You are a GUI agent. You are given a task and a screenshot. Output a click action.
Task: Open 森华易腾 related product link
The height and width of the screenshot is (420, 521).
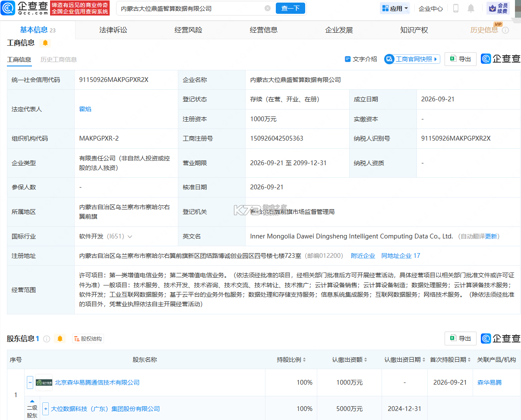click(489, 382)
